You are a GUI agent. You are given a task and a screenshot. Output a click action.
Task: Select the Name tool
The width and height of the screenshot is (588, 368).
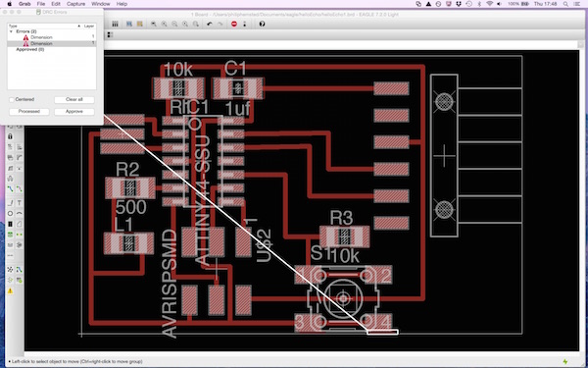(10, 147)
